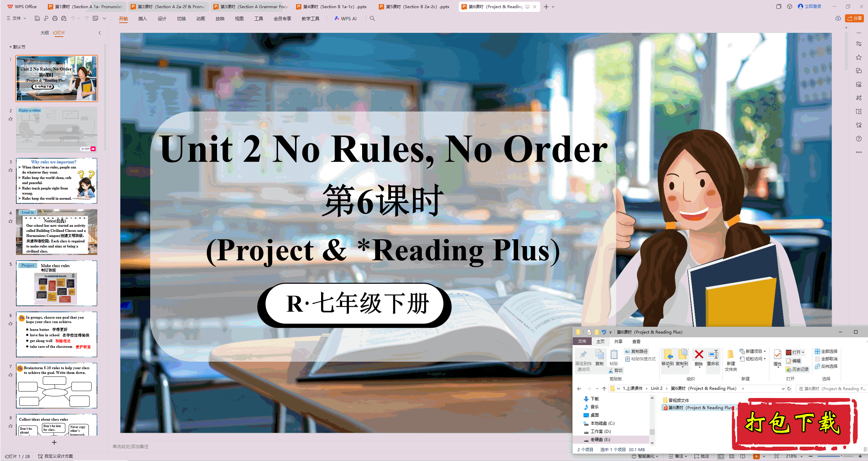Click 复制路径 in Explorer ribbon
The image size is (868, 461).
[x=636, y=352]
